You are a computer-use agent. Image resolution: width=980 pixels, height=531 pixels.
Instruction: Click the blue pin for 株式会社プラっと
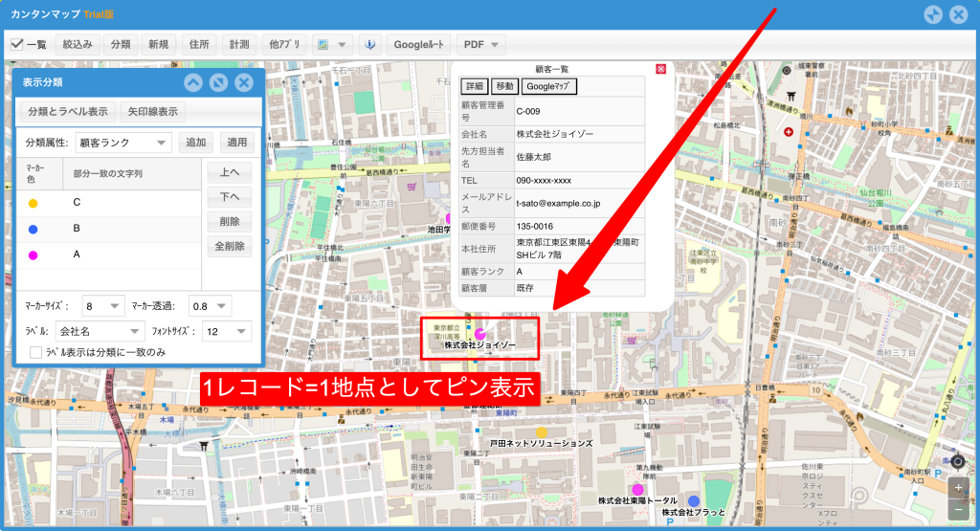[694, 501]
